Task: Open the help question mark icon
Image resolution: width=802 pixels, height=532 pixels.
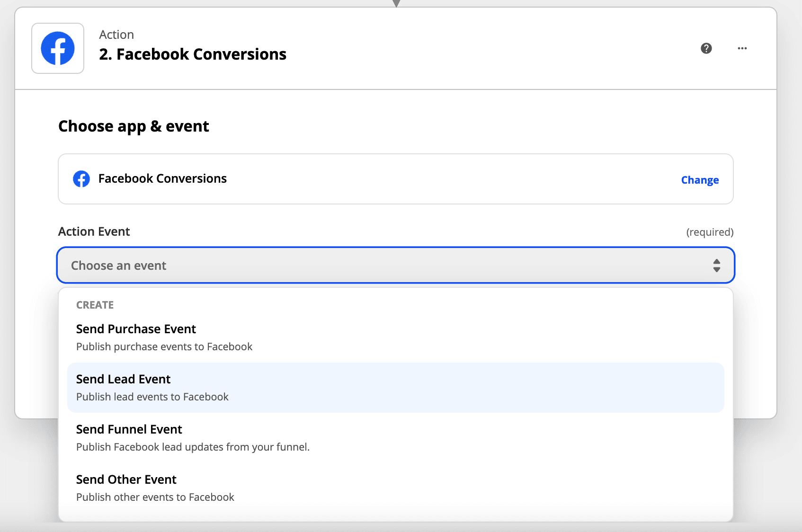Action: [706, 48]
